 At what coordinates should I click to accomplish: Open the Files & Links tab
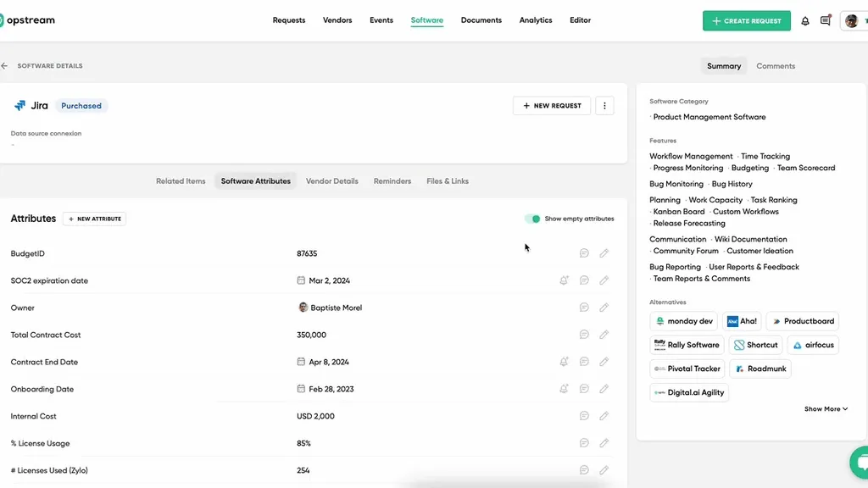448,181
